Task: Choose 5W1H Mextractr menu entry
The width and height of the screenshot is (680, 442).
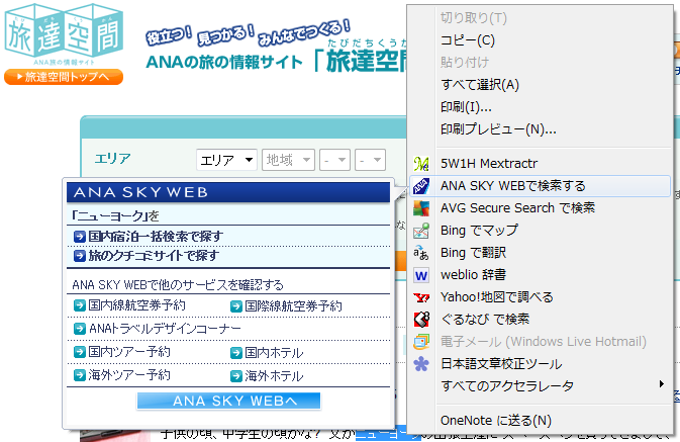Action: (x=540, y=164)
